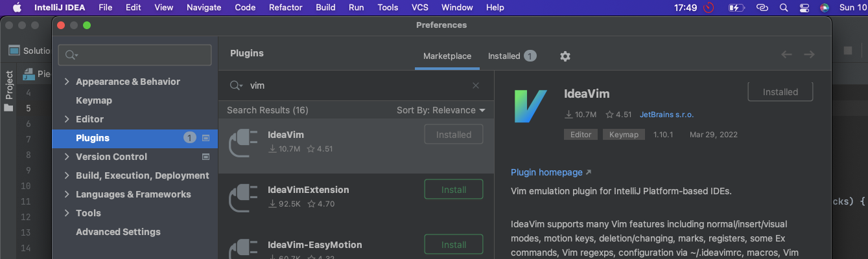Open the plugins settings gear menu

click(565, 56)
